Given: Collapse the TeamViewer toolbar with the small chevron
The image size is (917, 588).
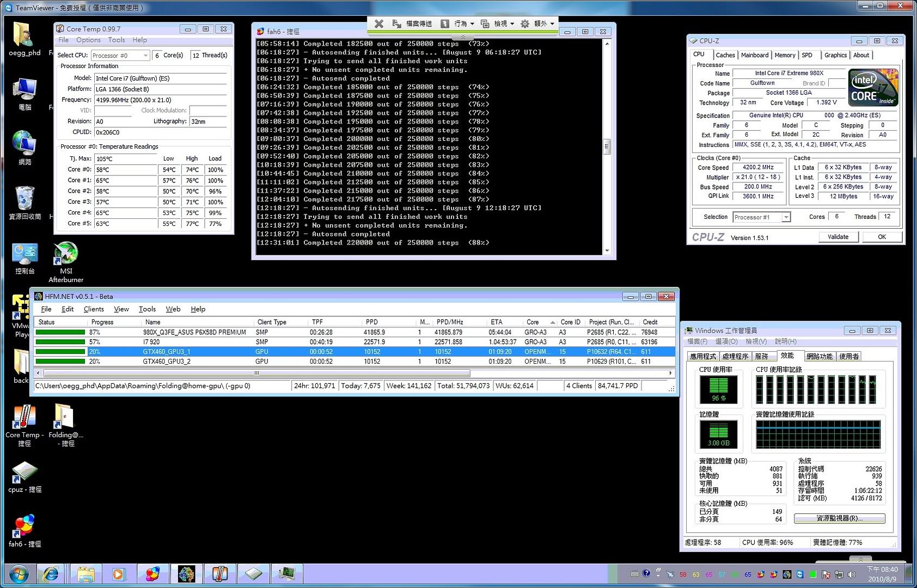Looking at the screenshot, I should (463, 36).
